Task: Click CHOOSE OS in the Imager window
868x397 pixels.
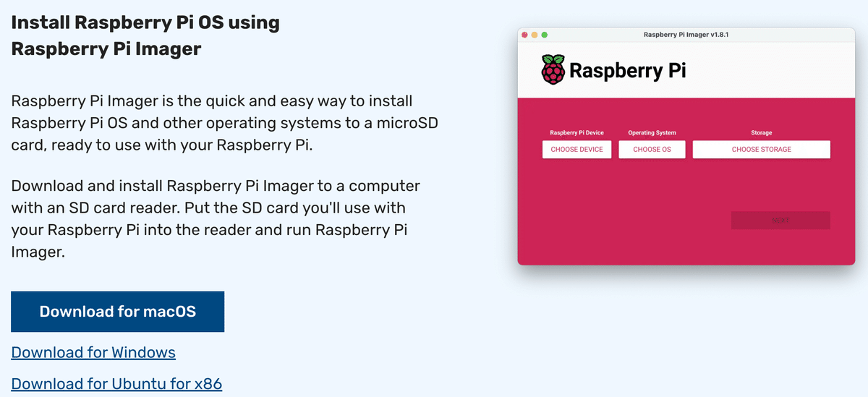Action: (x=652, y=150)
